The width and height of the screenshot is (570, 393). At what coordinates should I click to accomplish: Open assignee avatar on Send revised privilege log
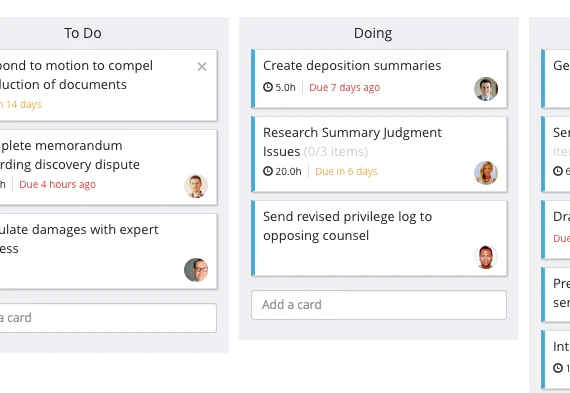(486, 257)
